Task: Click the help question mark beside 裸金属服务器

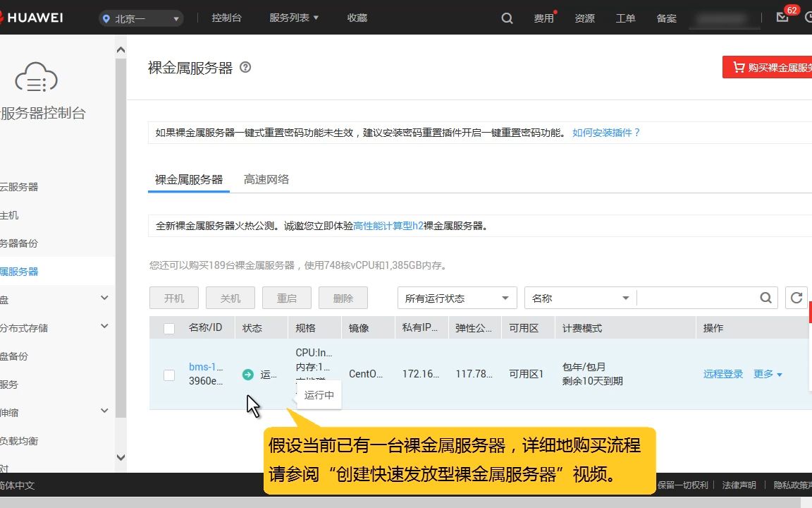Action: click(245, 68)
